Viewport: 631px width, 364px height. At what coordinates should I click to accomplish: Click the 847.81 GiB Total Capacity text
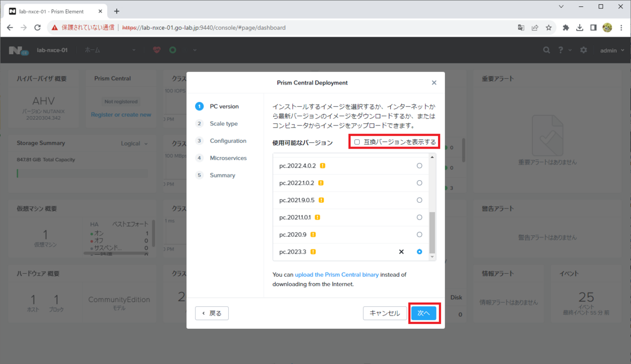[46, 160]
